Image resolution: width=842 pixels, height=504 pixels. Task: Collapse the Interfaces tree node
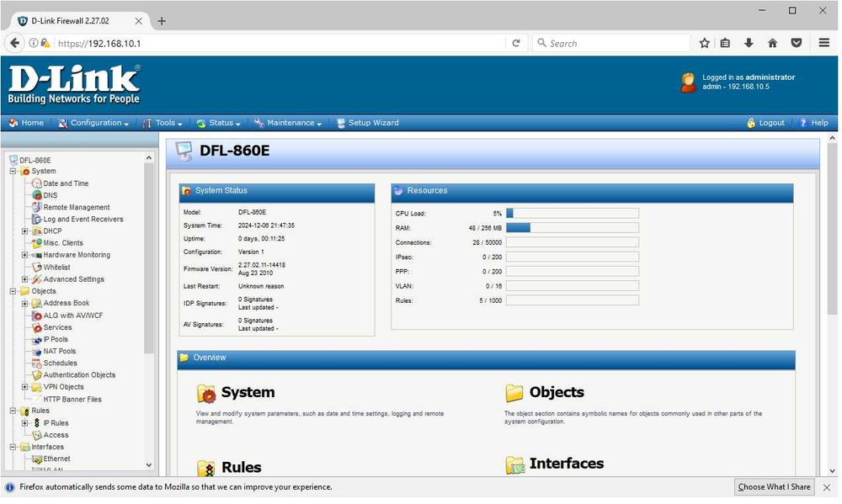point(13,448)
